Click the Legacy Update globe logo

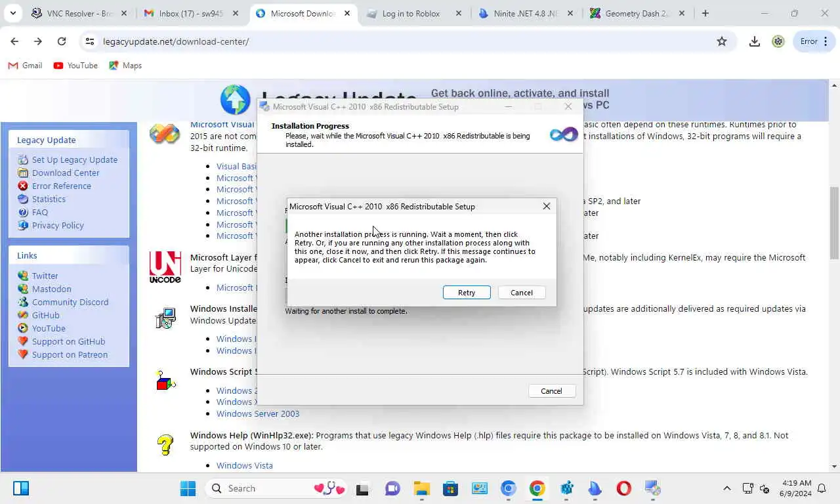tap(236, 100)
